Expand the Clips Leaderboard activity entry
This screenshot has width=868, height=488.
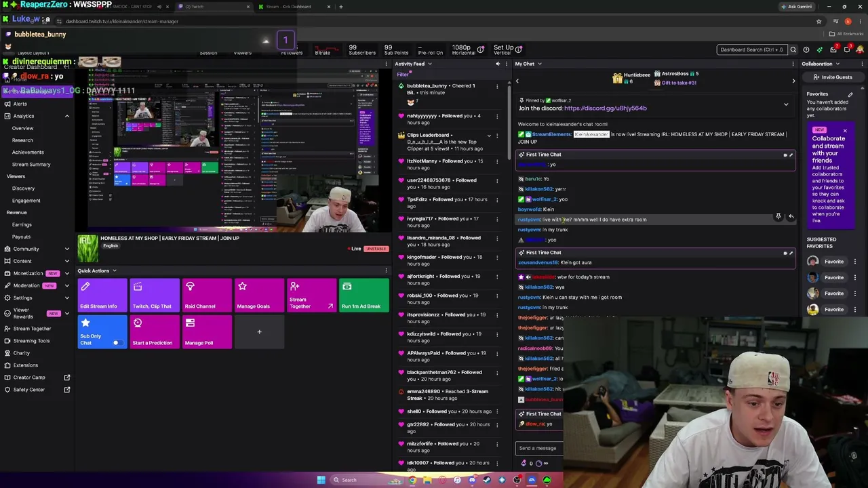click(489, 135)
